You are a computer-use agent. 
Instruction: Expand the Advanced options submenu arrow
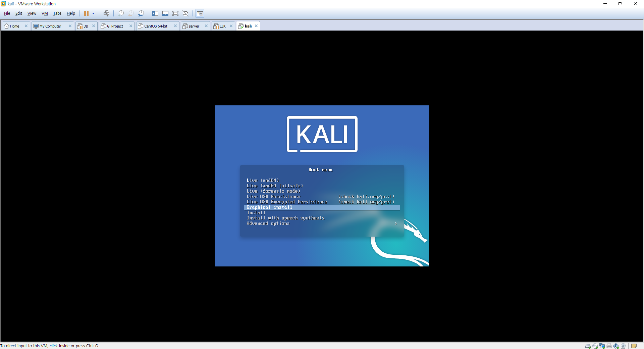(x=396, y=223)
